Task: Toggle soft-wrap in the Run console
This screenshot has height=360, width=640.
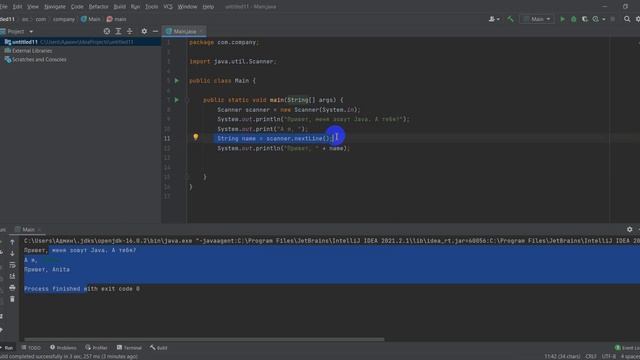Action: coord(12,265)
